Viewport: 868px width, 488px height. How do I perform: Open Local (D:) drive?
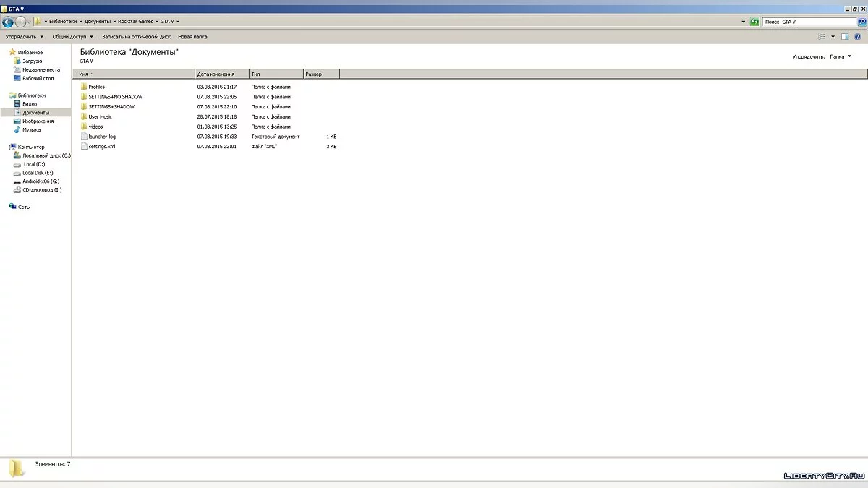coord(29,164)
